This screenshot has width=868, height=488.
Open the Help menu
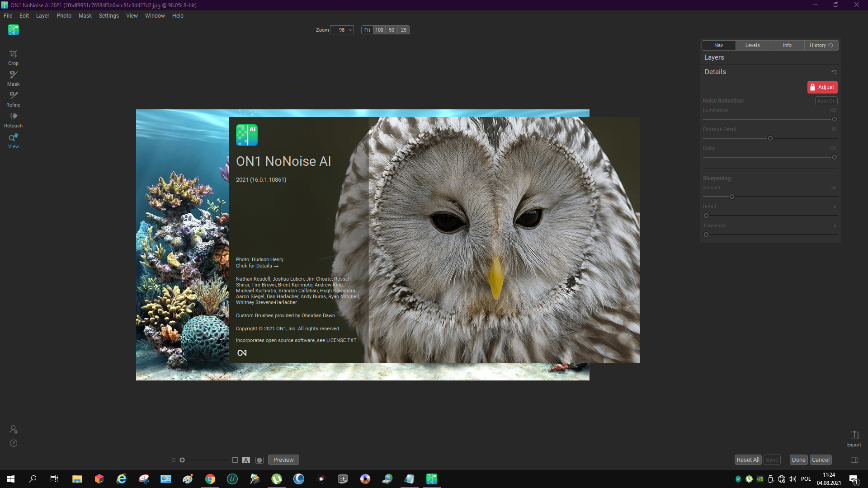(178, 16)
